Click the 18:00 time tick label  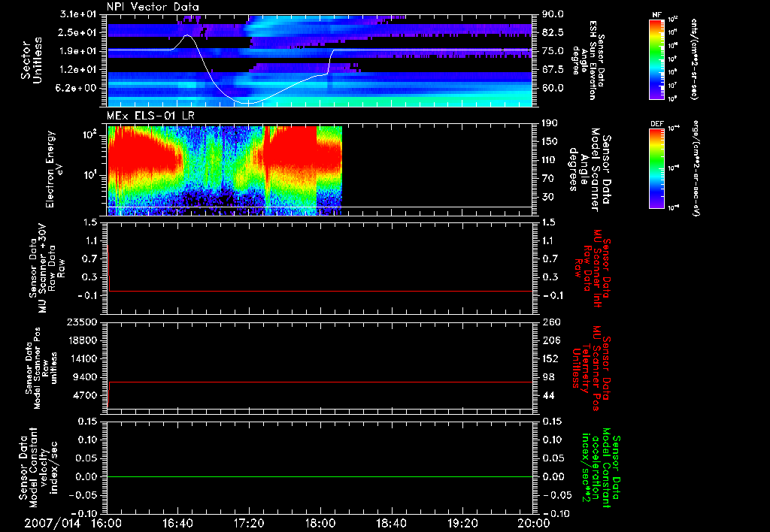click(320, 523)
